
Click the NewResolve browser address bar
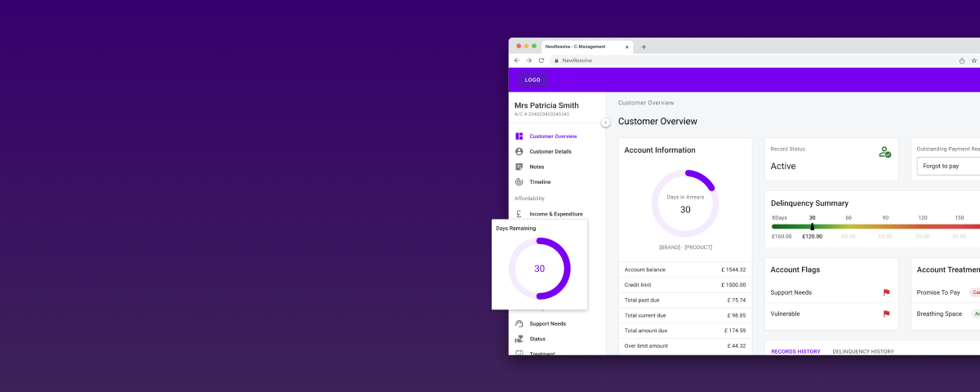(x=735, y=60)
